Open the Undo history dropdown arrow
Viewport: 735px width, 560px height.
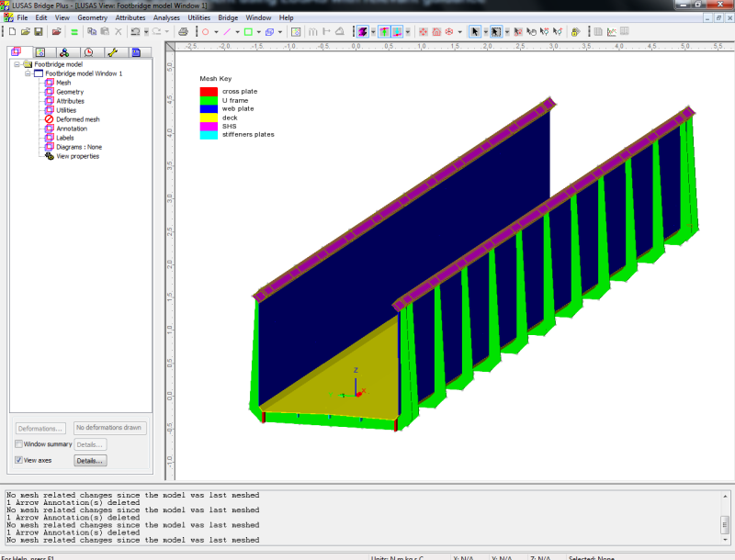[146, 32]
